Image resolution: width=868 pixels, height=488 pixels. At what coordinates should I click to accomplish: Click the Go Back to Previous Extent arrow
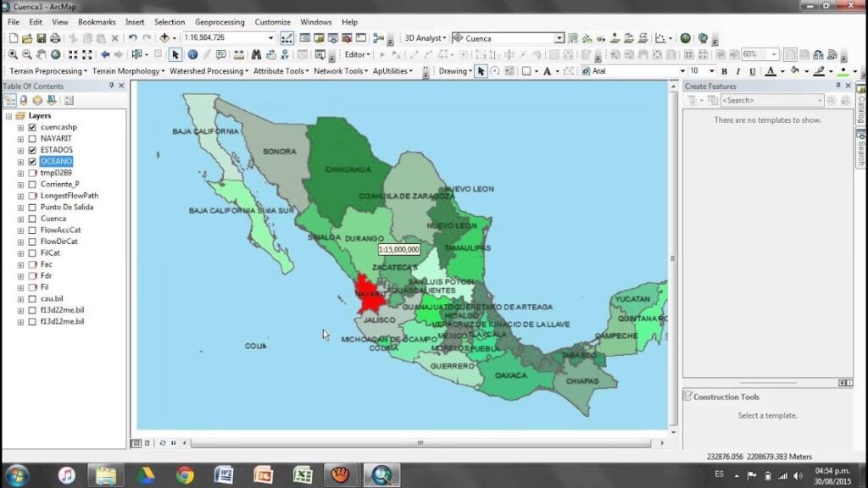click(105, 54)
